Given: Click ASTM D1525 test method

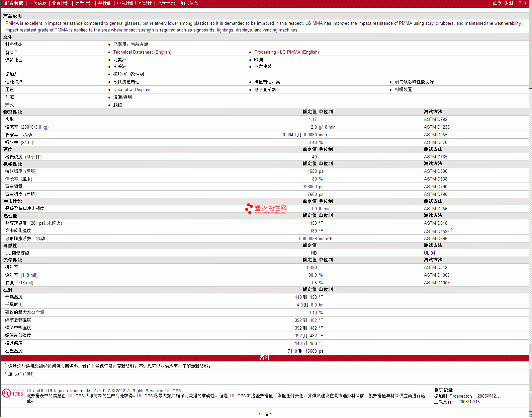Looking at the screenshot, I should click(437, 231).
